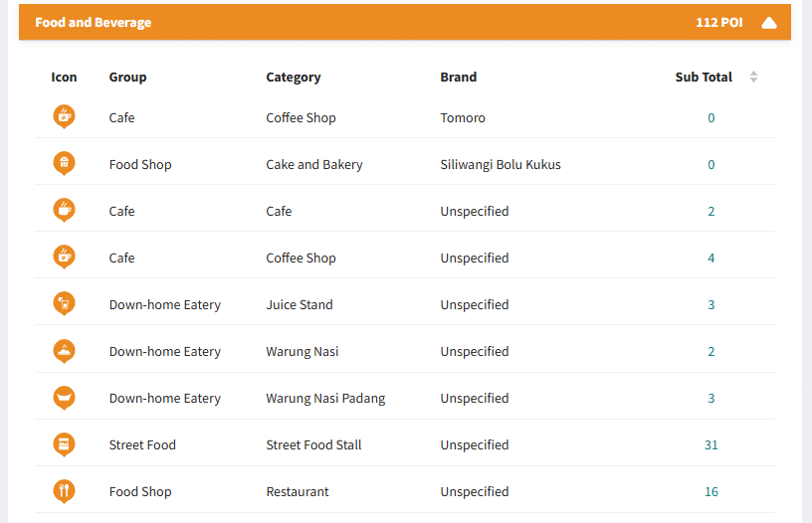The height and width of the screenshot is (523, 812).
Task: Click the Group column header
Action: click(127, 78)
